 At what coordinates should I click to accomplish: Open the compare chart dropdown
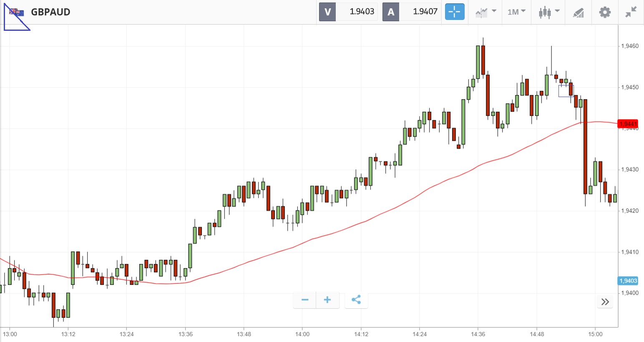click(486, 12)
